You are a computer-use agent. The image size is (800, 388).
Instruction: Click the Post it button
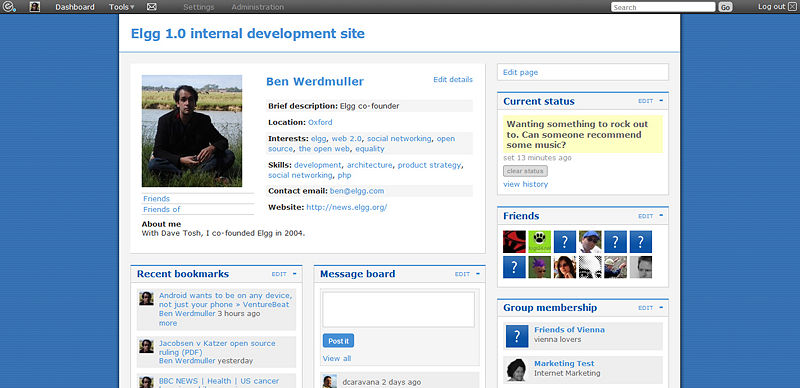tap(338, 341)
